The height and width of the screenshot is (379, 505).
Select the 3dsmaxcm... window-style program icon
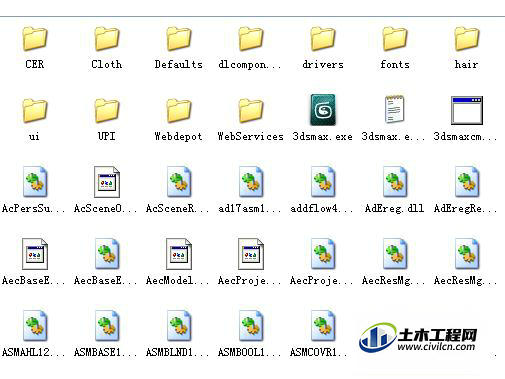[x=467, y=110]
